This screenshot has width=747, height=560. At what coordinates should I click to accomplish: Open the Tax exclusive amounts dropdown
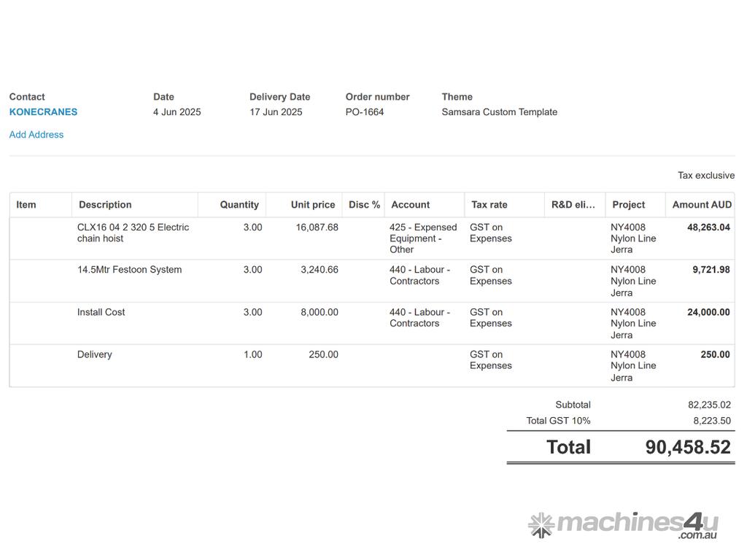(x=705, y=176)
